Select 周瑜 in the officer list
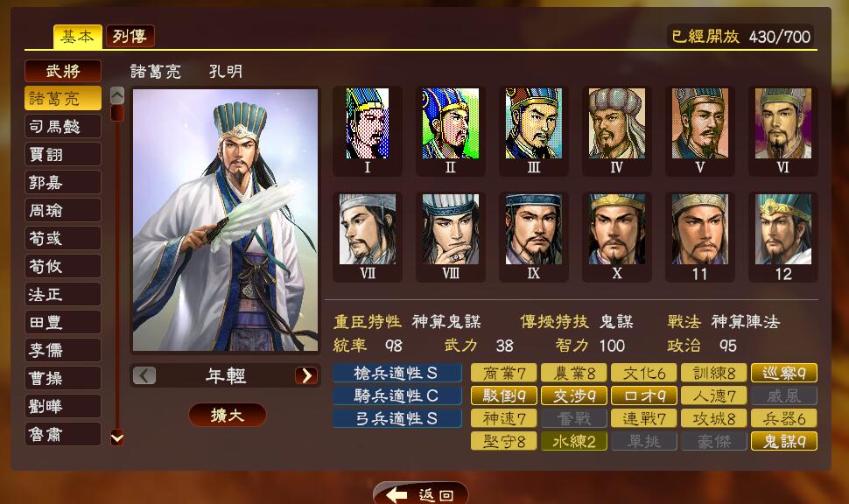The image size is (849, 504). click(63, 210)
